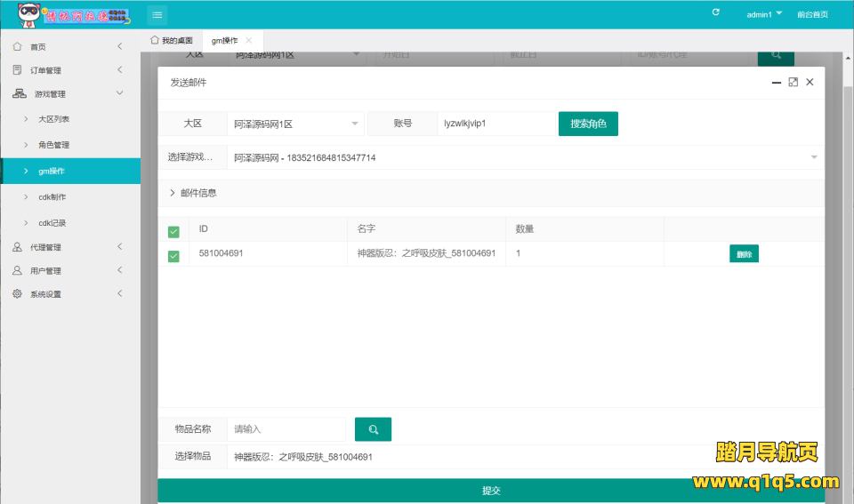Click the refresh icon in top bar
This screenshot has height=504, width=854.
click(x=716, y=13)
